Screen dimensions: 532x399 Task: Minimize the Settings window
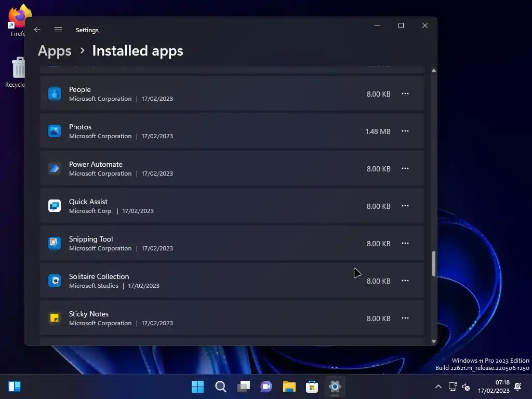click(377, 25)
